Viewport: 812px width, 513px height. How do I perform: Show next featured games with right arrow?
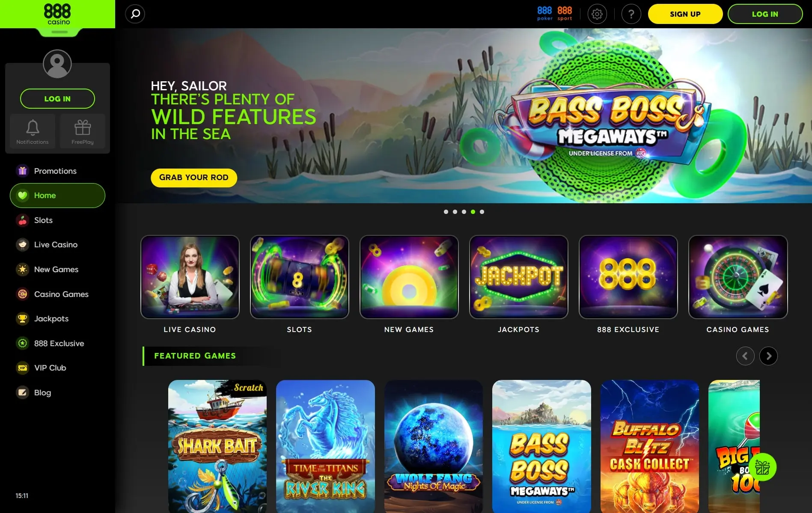(768, 356)
